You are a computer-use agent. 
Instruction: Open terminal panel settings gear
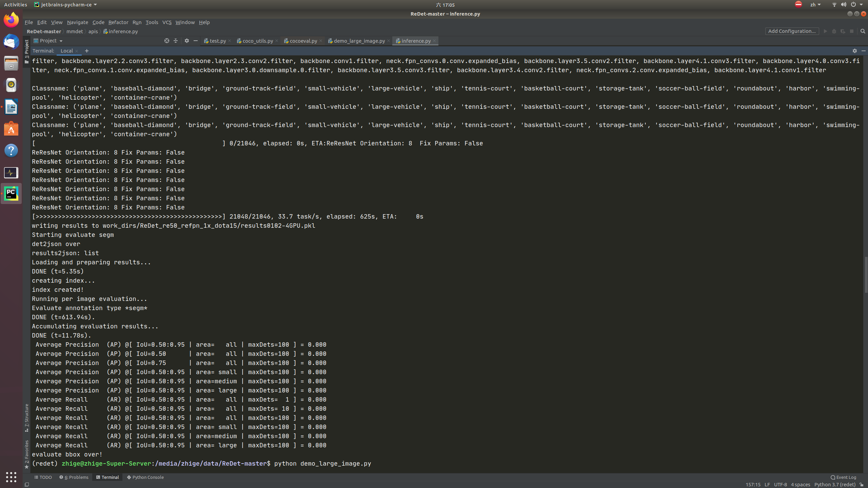[x=854, y=51]
